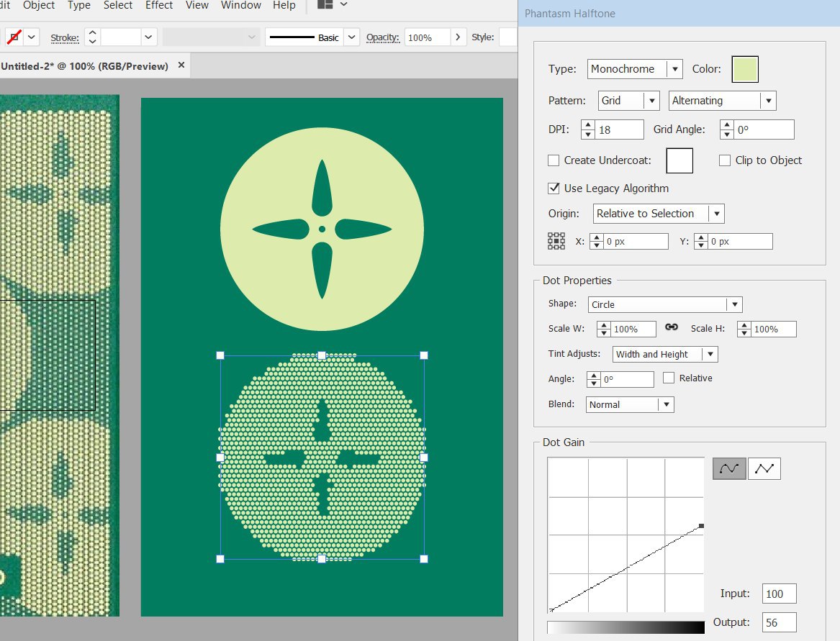Click the Stroke panel link

(65, 37)
